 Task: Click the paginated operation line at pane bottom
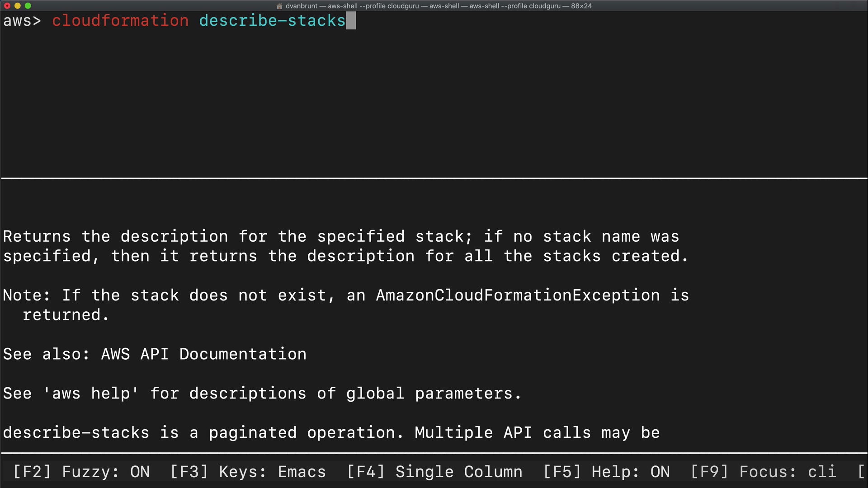tap(331, 433)
